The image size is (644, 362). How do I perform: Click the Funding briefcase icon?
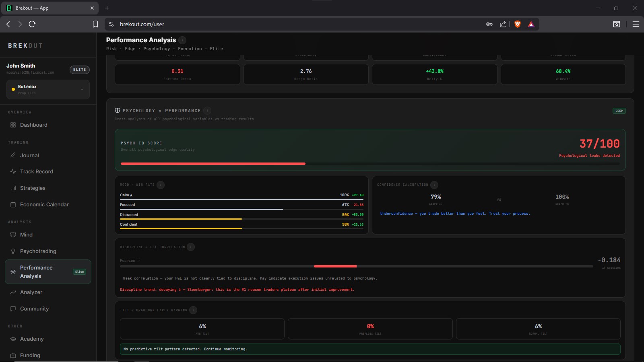pos(13,355)
